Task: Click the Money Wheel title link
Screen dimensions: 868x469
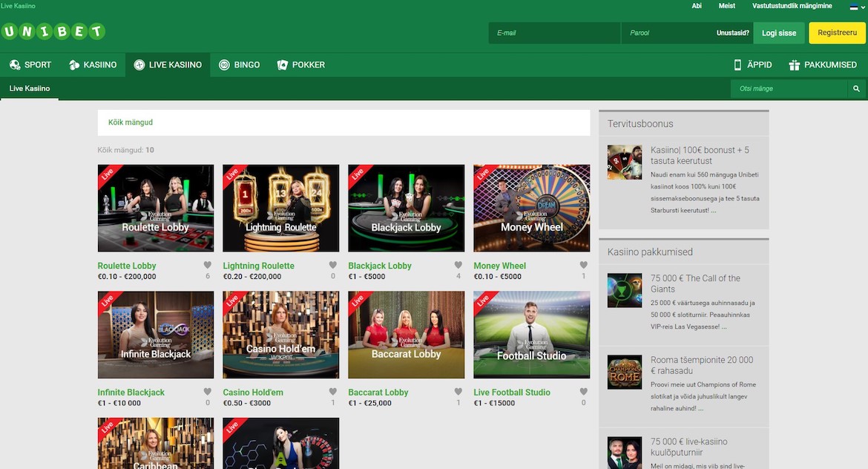Action: (x=500, y=266)
